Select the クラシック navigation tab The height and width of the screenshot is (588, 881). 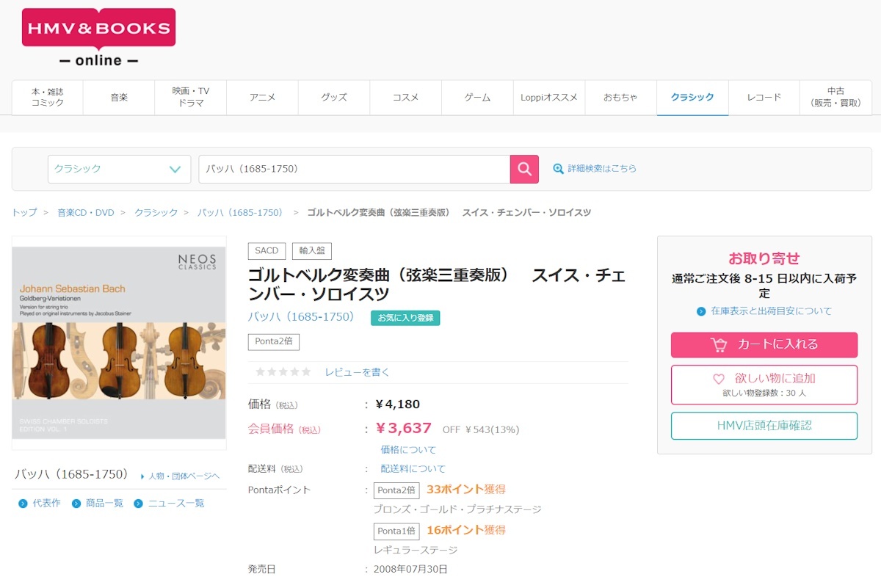click(x=692, y=98)
